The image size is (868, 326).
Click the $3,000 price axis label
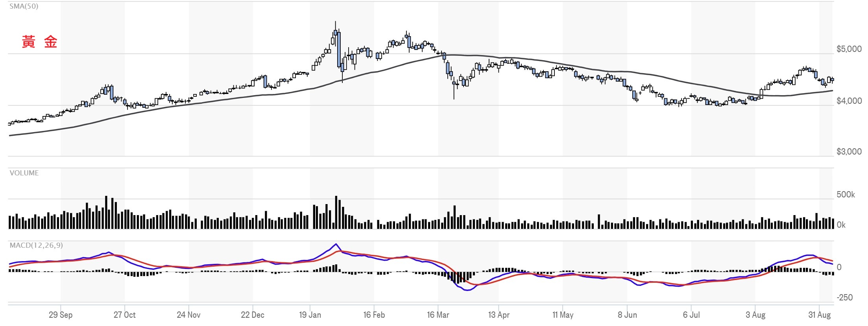[x=849, y=152]
